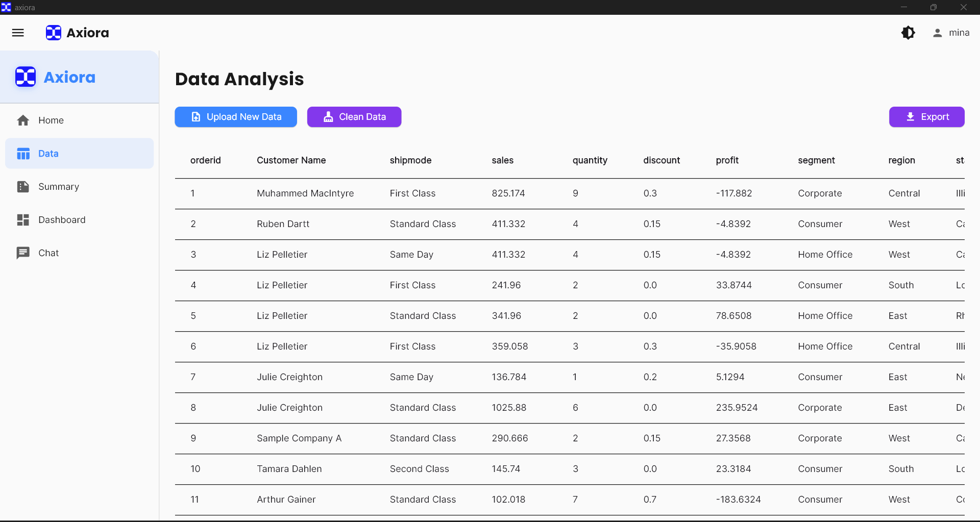980x522 pixels.
Task: Click the Axiora sidebar brand banner
Action: pos(79,77)
